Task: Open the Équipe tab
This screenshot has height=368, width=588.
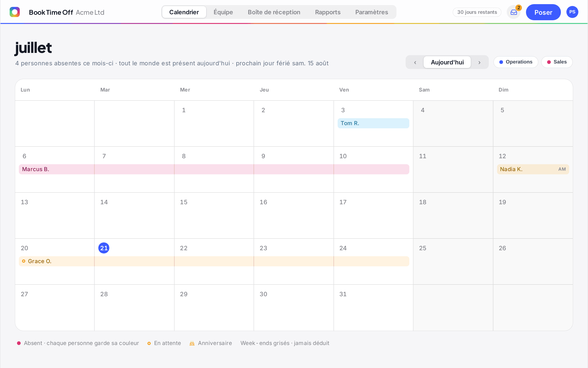Action: click(x=223, y=12)
